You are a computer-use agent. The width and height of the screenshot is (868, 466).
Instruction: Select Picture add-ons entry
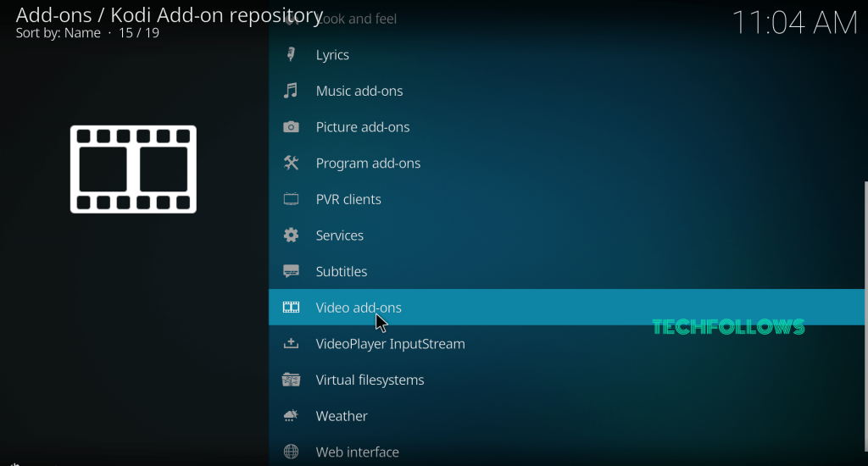coord(566,127)
